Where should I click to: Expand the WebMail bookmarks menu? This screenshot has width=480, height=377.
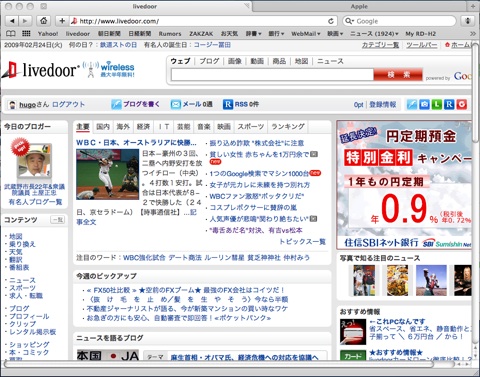[x=306, y=34]
